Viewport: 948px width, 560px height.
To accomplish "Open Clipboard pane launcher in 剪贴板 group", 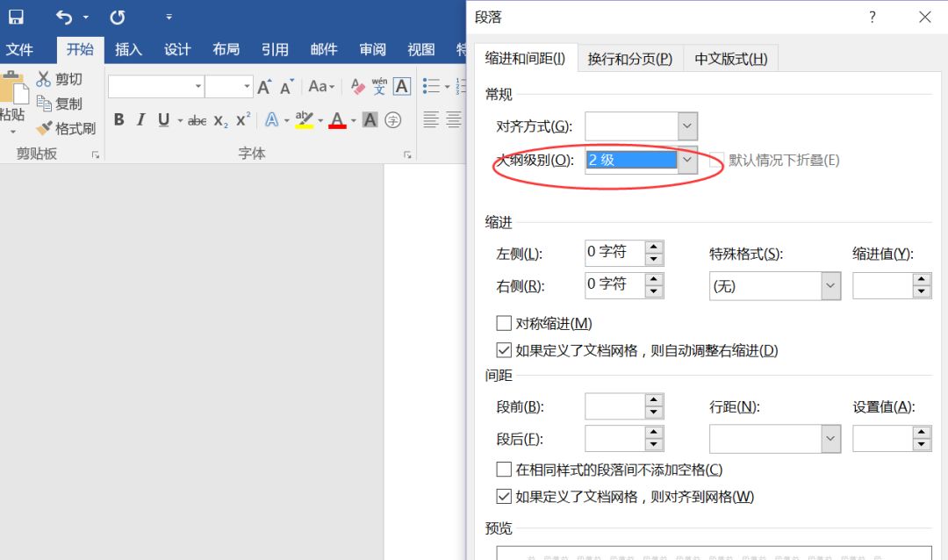I will (x=96, y=154).
